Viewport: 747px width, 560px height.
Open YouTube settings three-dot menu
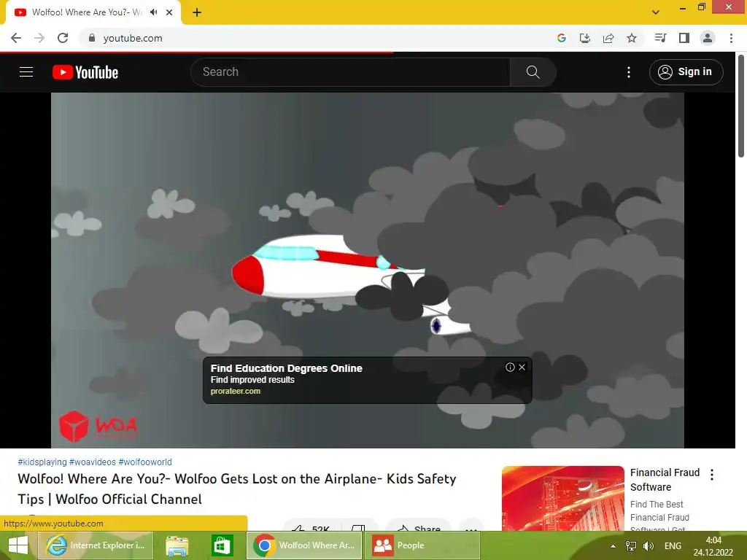[629, 72]
